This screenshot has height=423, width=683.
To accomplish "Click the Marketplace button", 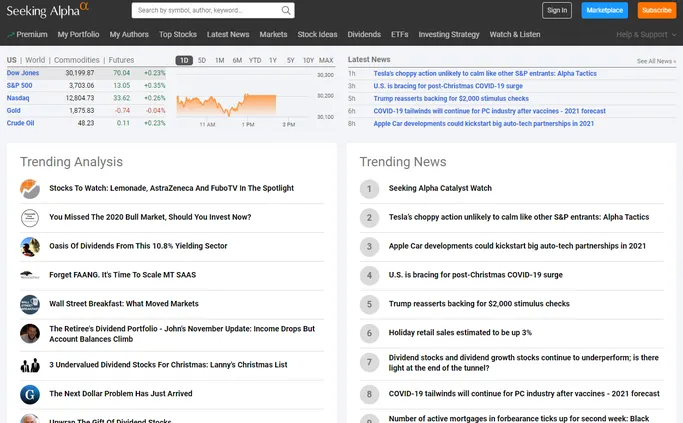I will tap(605, 10).
